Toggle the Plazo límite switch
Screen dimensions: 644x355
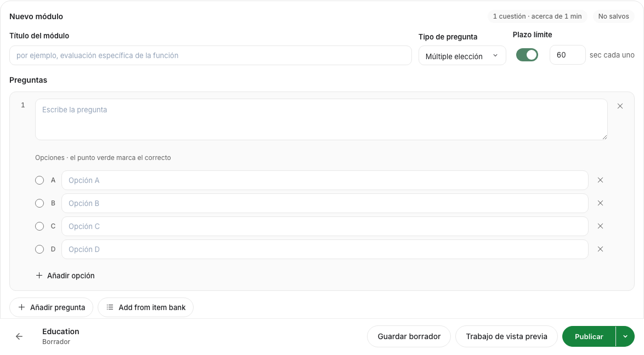point(527,55)
